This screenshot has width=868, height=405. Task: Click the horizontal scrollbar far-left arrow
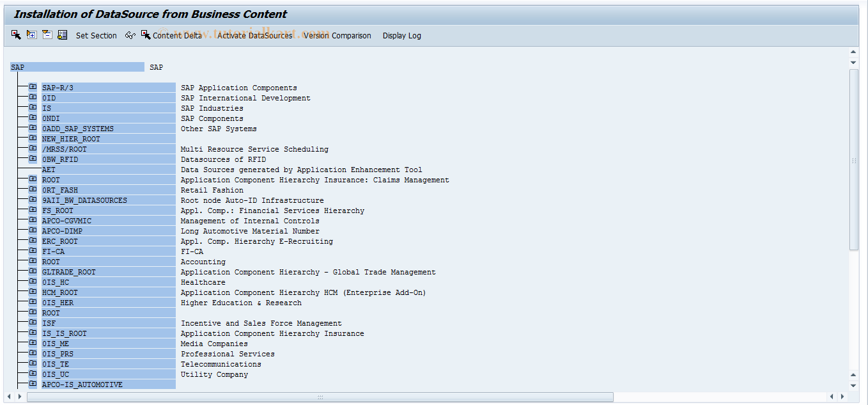coord(9,397)
